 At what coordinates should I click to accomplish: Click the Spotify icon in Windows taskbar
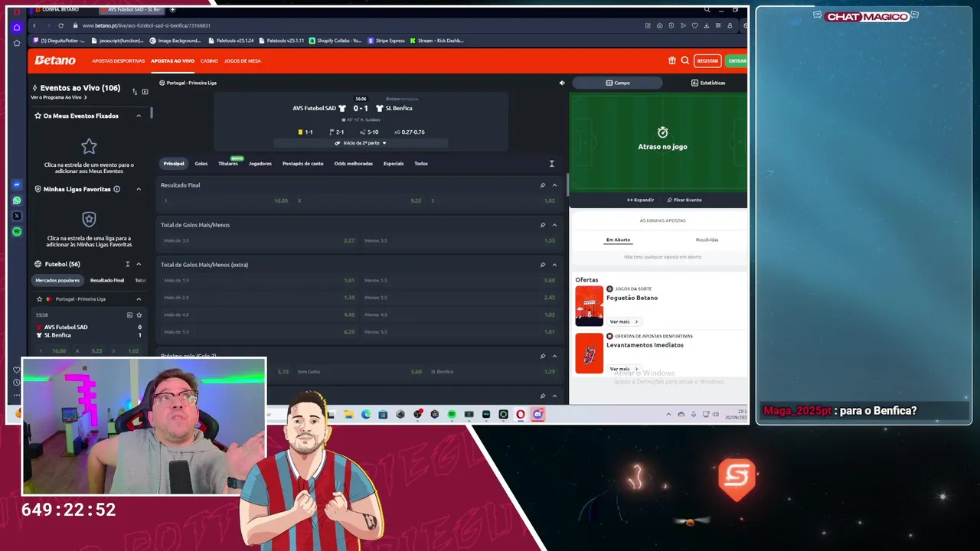(x=452, y=414)
